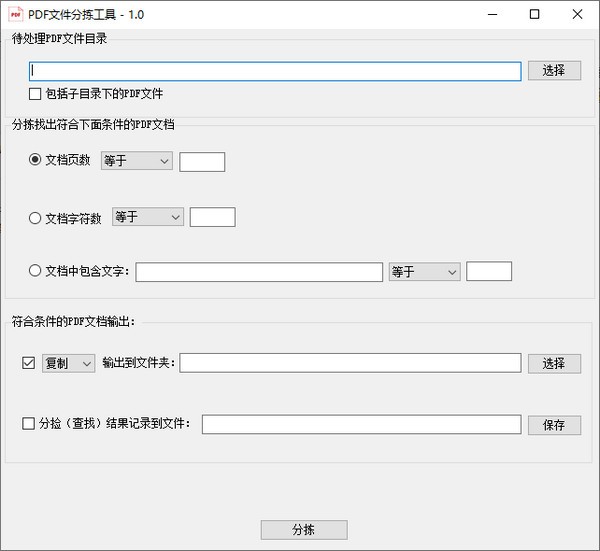
Task: Select the 文档字符数 radio button
Action: click(x=35, y=218)
